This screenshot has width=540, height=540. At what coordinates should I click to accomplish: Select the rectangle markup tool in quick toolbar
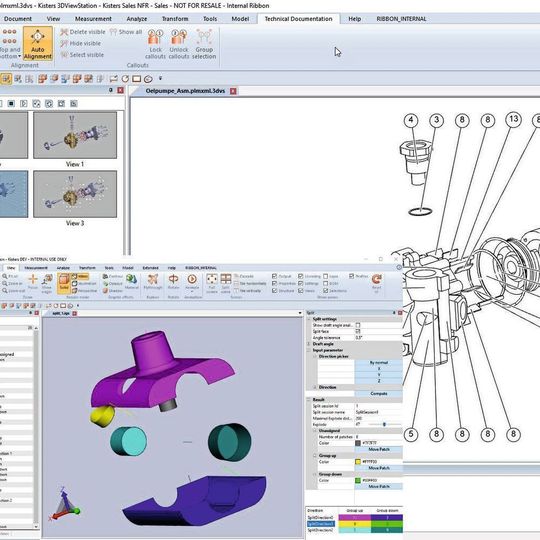pyautogui.click(x=137, y=79)
